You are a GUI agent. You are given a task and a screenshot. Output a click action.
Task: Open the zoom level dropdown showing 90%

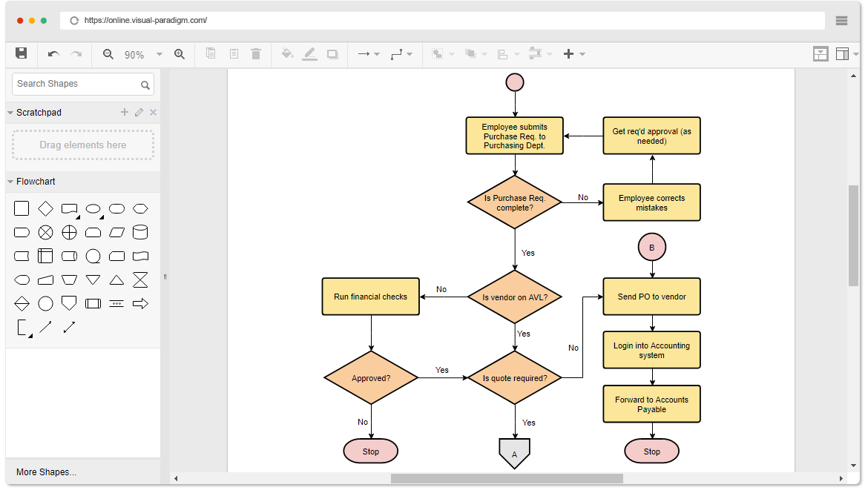tap(159, 53)
